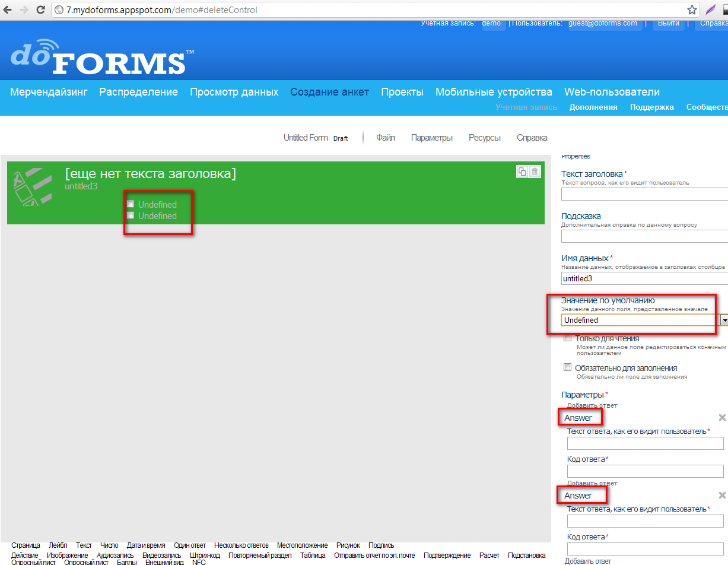Bookmark page with the star icon
Screen dimensions: 728x565
tap(692, 9)
